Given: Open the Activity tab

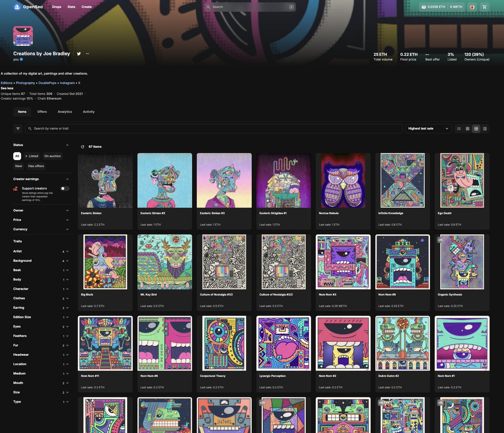Looking at the screenshot, I should pyautogui.click(x=89, y=112).
